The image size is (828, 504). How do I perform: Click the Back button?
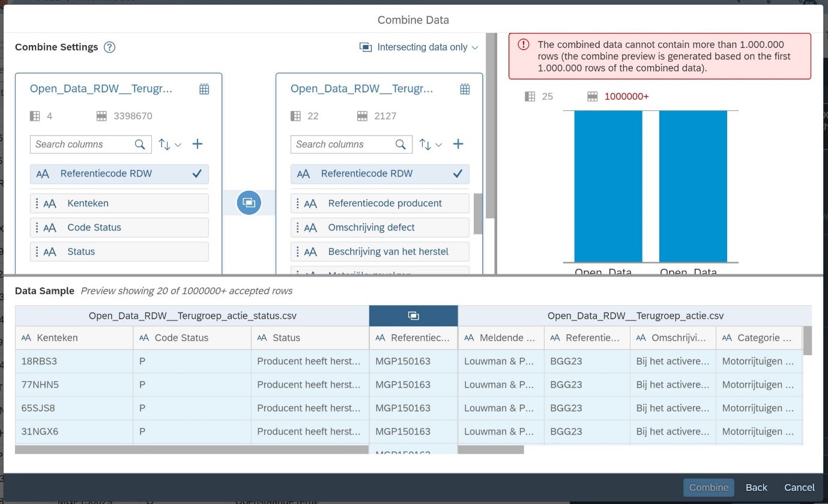[757, 487]
